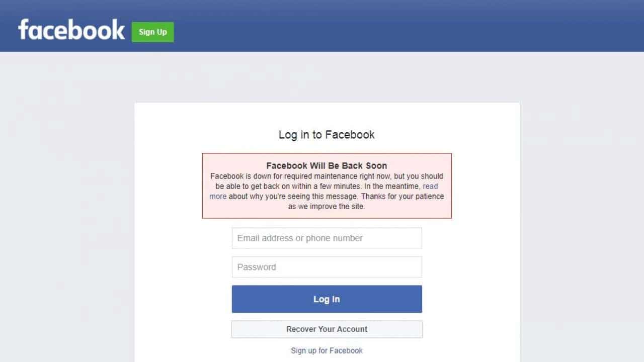Click the Facebook logo in header

(x=71, y=30)
